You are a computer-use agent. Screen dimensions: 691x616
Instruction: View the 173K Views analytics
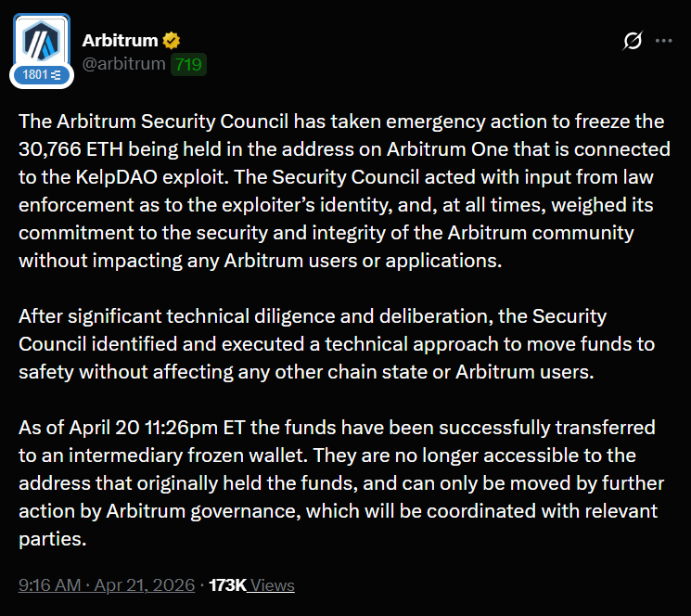[x=251, y=584]
